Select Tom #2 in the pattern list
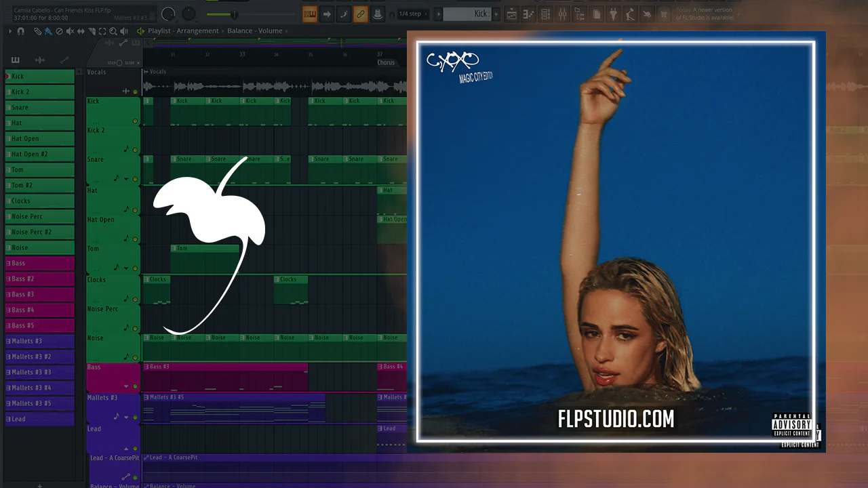Viewport: 868px width, 488px height. coord(39,185)
